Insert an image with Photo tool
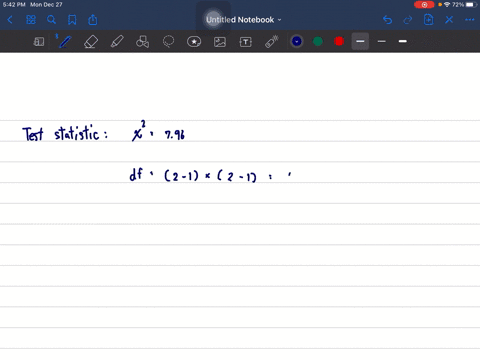Image resolution: width=480 pixels, height=360 pixels. [x=220, y=42]
